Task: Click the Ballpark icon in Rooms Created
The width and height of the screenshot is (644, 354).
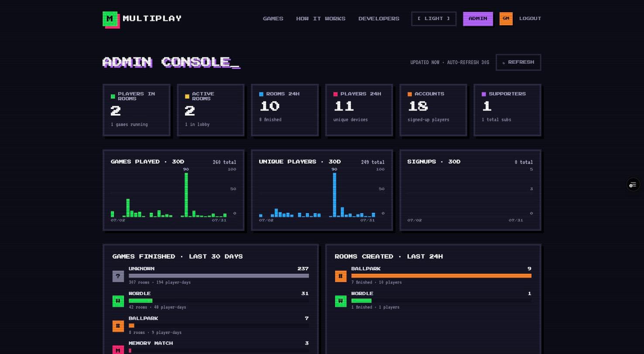Action: point(341,276)
